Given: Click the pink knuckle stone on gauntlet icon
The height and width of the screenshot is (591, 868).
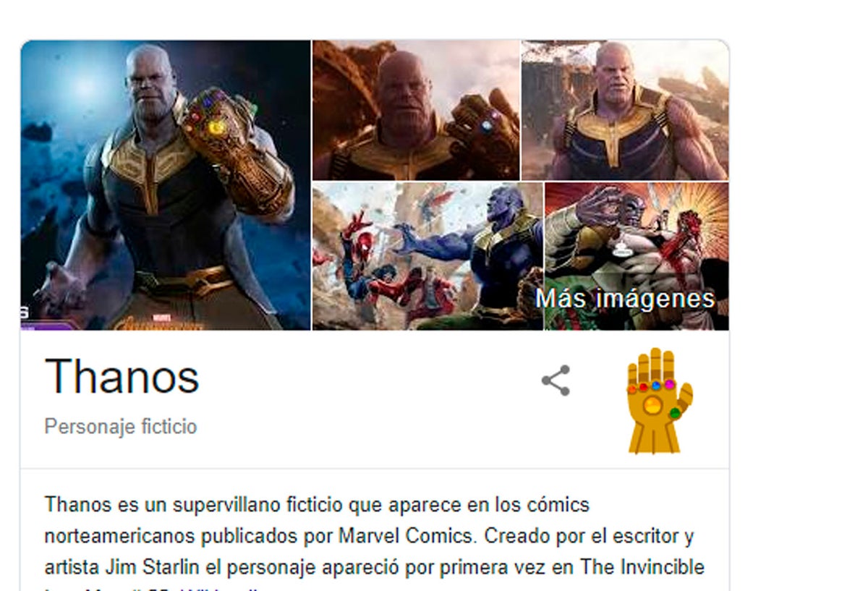Looking at the screenshot, I should 669,384.
